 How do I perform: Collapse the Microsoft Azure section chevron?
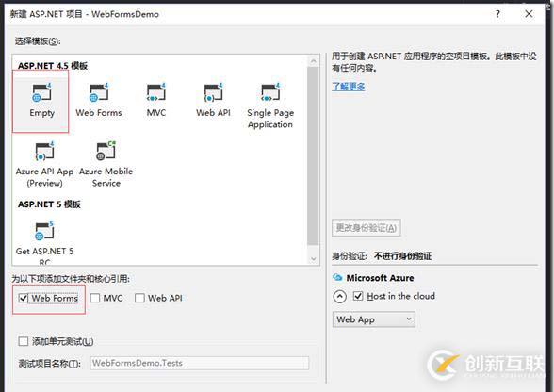(339, 296)
